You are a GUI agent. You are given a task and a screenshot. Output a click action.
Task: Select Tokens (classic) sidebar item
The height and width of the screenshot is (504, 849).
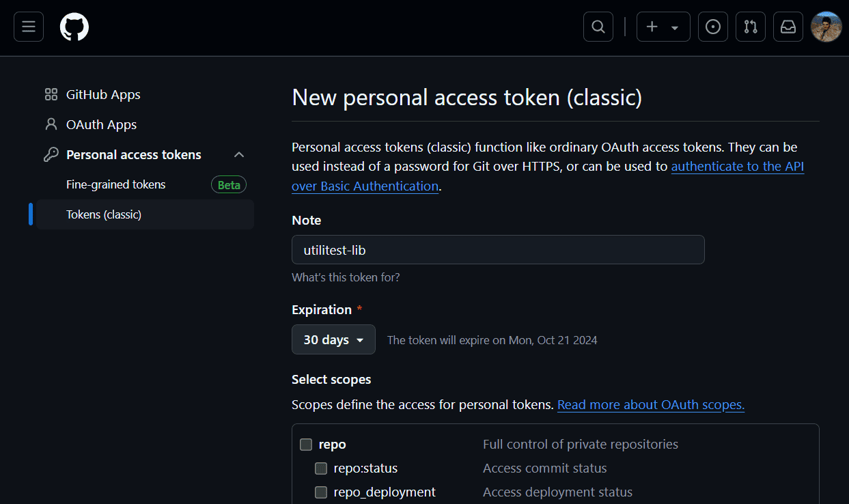(145, 214)
